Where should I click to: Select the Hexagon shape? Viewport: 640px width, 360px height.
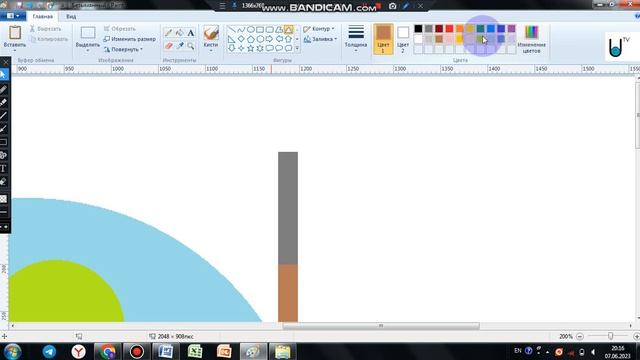(260, 39)
